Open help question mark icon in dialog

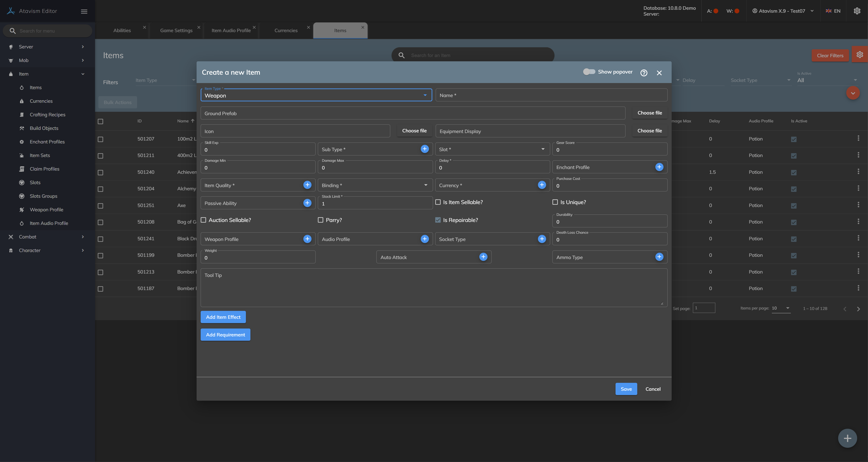click(x=644, y=73)
